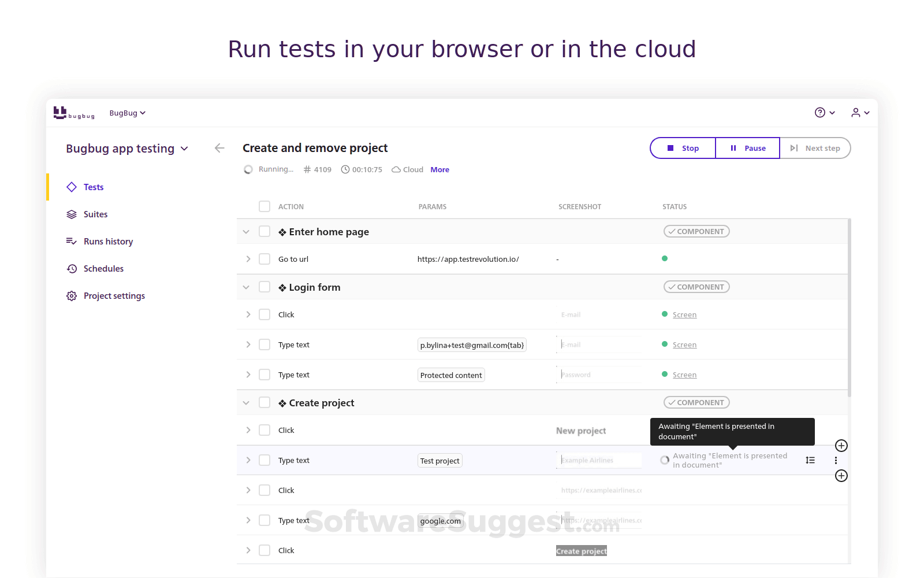The width and height of the screenshot is (924, 578).
Task: Open the line-spacing settings icon on Type text row
Action: coord(810,460)
